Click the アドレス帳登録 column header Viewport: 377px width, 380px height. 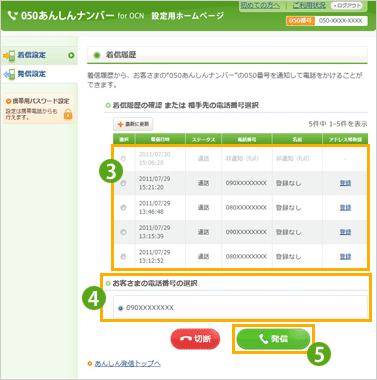pos(345,139)
